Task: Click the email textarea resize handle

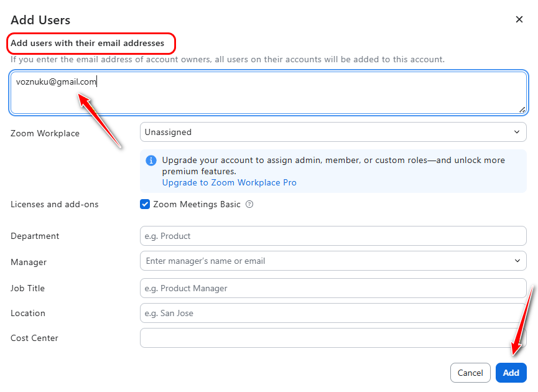Action: (x=522, y=110)
